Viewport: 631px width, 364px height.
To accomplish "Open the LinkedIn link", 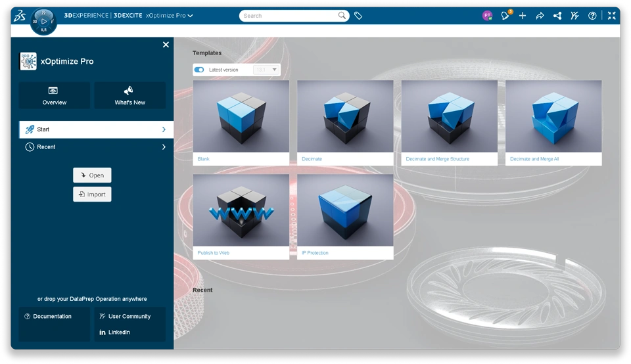I will (114, 332).
